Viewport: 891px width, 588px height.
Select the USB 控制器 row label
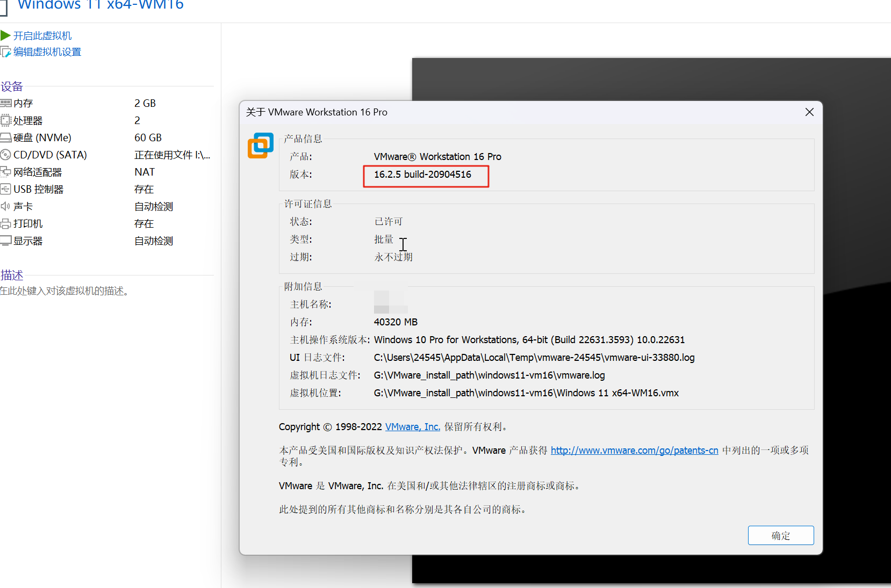click(x=39, y=189)
